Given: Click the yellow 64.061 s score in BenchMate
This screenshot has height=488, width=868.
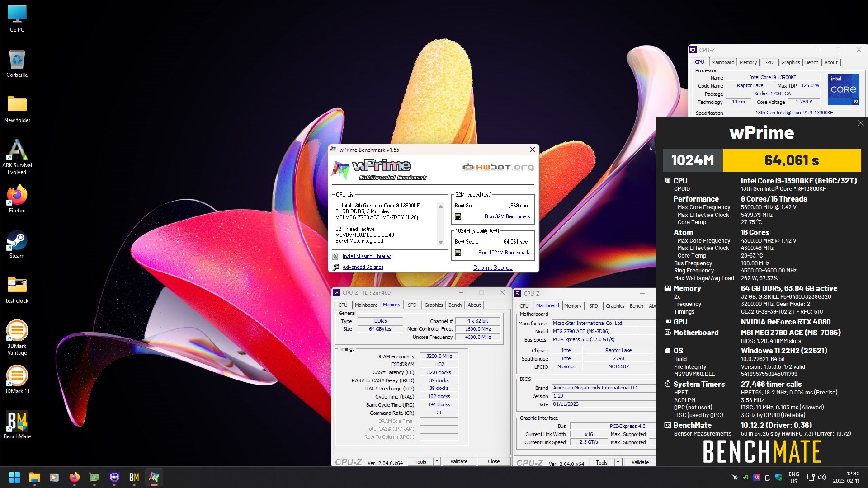Looking at the screenshot, I should 792,160.
